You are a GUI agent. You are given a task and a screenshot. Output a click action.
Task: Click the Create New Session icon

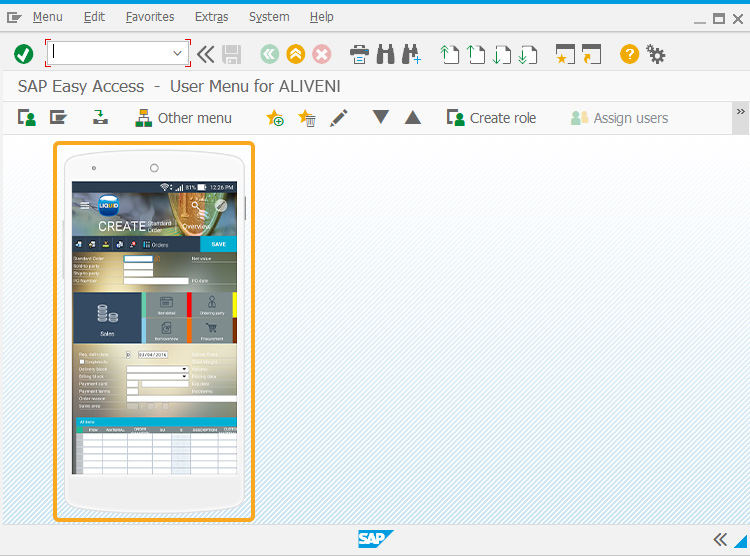click(565, 54)
